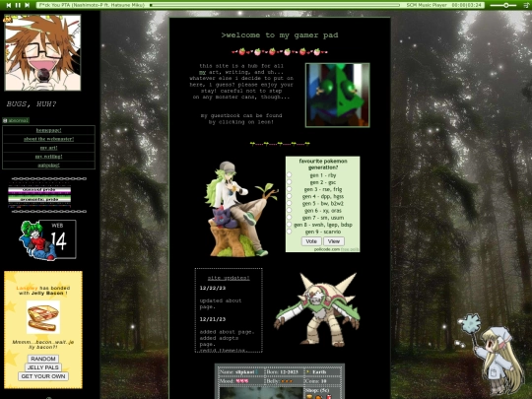The height and width of the screenshot is (399, 532).
Task: Buy the soda can item in pet shop
Action: coord(328,396)
